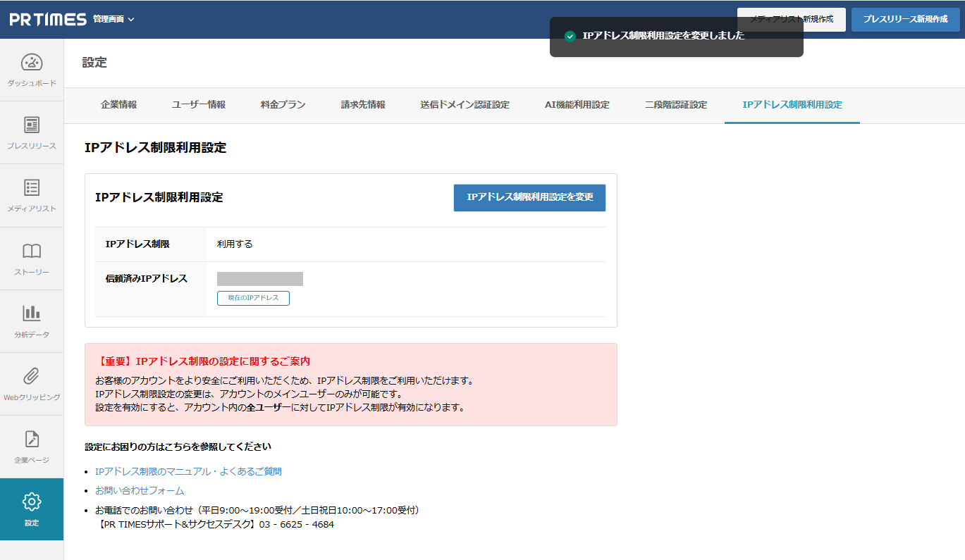This screenshot has height=560, width=965.
Task: Click the 現在のIPアドレス button
Action: [x=252, y=298]
